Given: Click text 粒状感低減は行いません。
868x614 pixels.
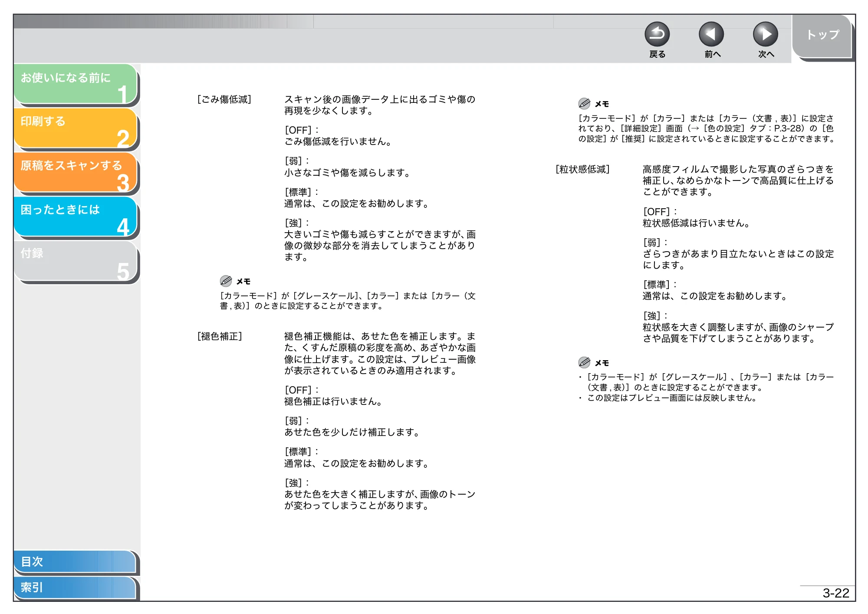Looking at the screenshot, I should pos(697,223).
